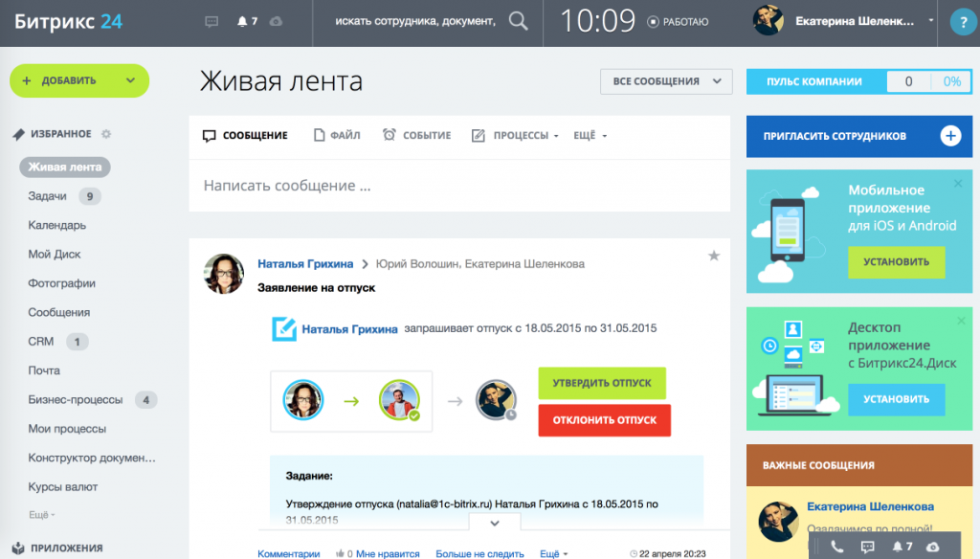Open Календарь in the sidebar

[56, 225]
